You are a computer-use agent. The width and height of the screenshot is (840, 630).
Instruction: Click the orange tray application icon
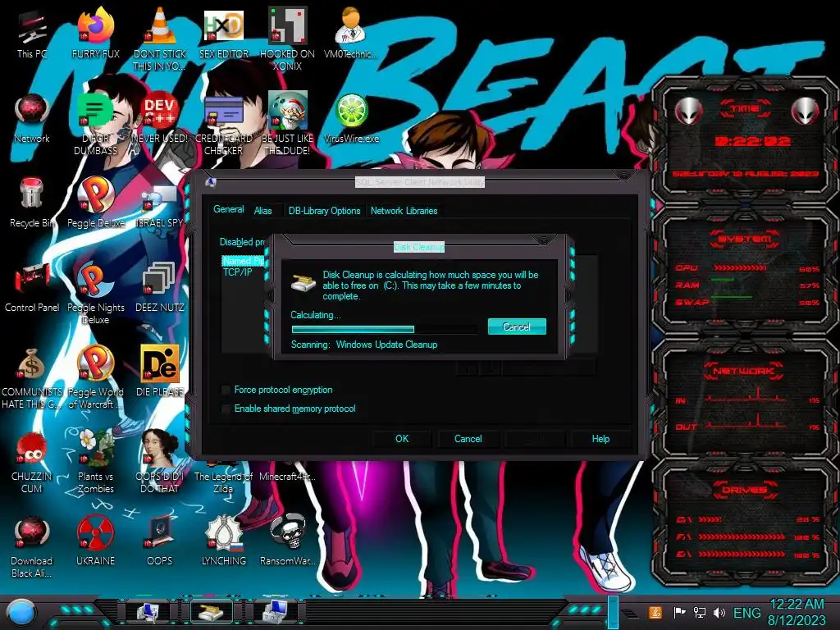pyautogui.click(x=655, y=612)
